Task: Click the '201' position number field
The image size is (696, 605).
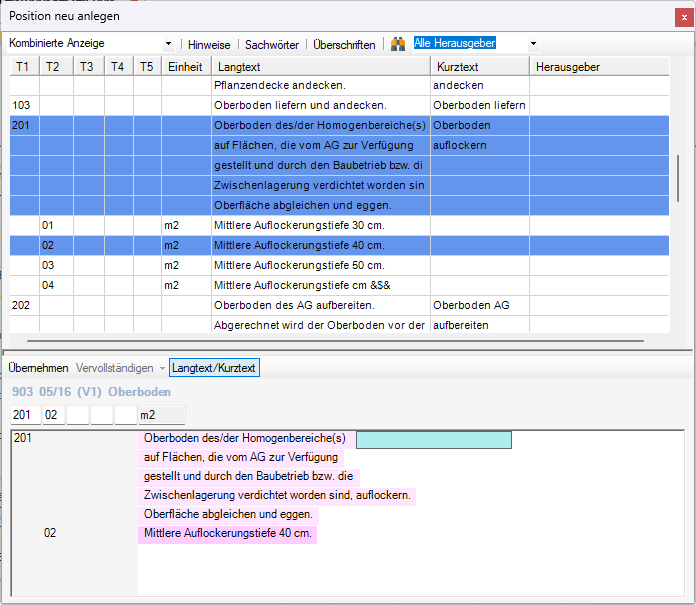Action: (25, 415)
